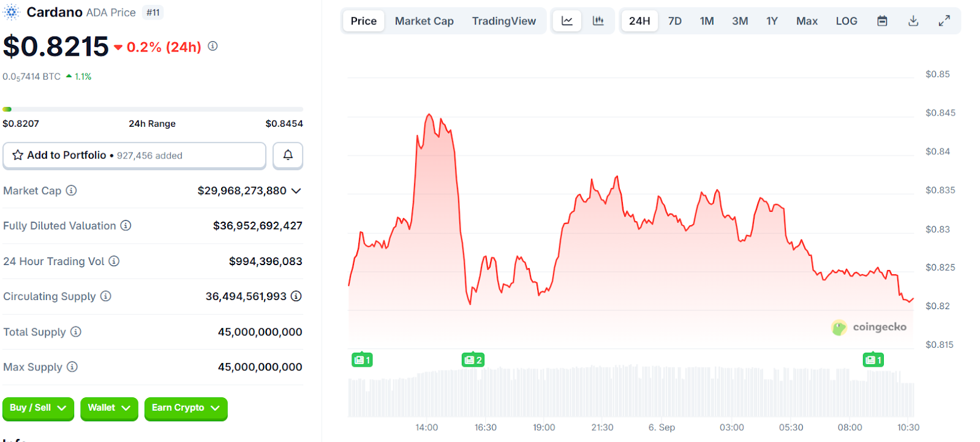Click Circulating Supply value info icon
This screenshot has height=442, width=980.
tap(296, 296)
